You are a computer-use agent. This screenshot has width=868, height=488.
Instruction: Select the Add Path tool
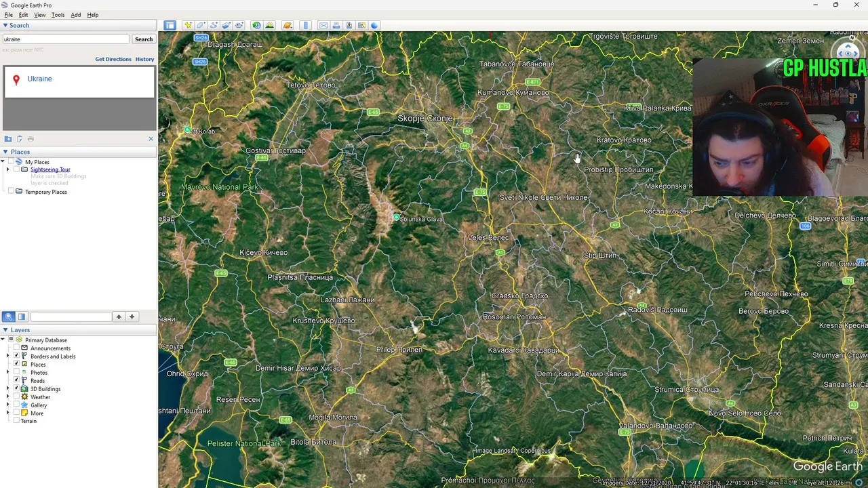pos(214,26)
